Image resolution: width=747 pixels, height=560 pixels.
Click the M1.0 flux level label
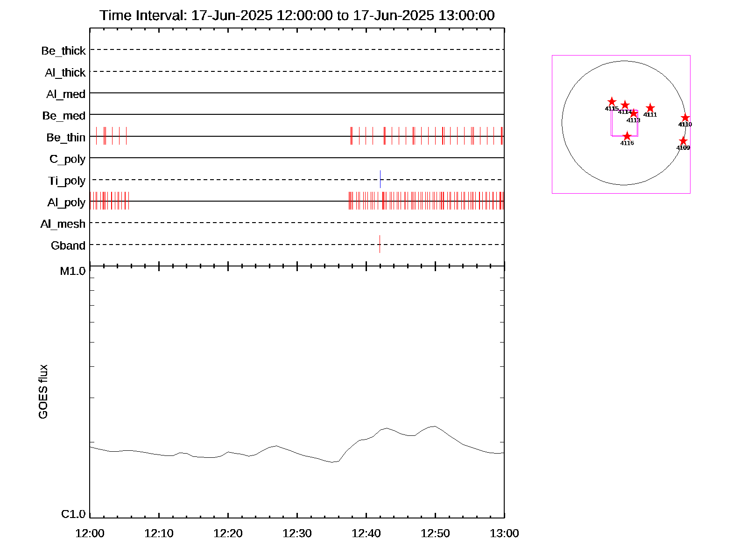[x=73, y=271]
